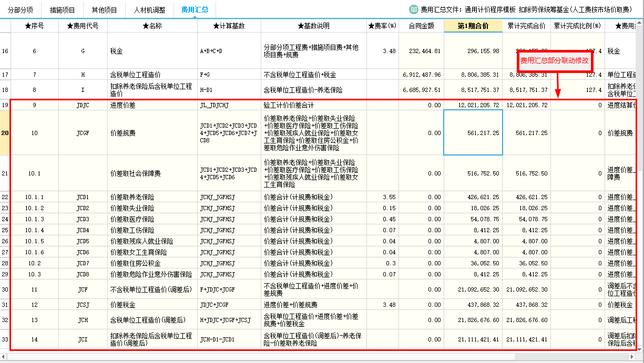Click the 价差税金 name cell
Screen dimensions: 644x363
point(152,305)
